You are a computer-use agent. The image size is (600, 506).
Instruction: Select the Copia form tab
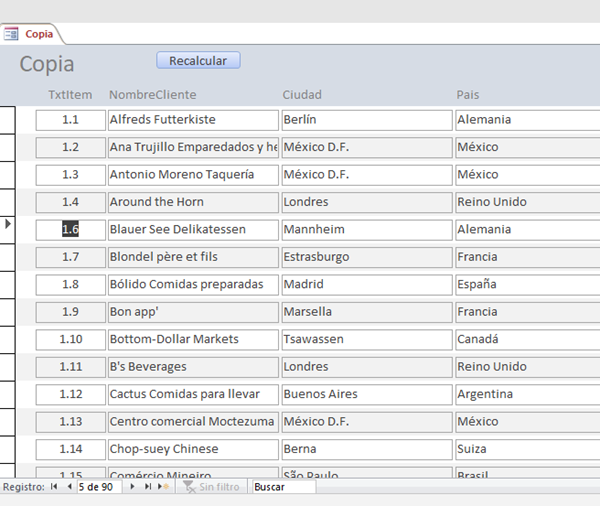pos(39,33)
